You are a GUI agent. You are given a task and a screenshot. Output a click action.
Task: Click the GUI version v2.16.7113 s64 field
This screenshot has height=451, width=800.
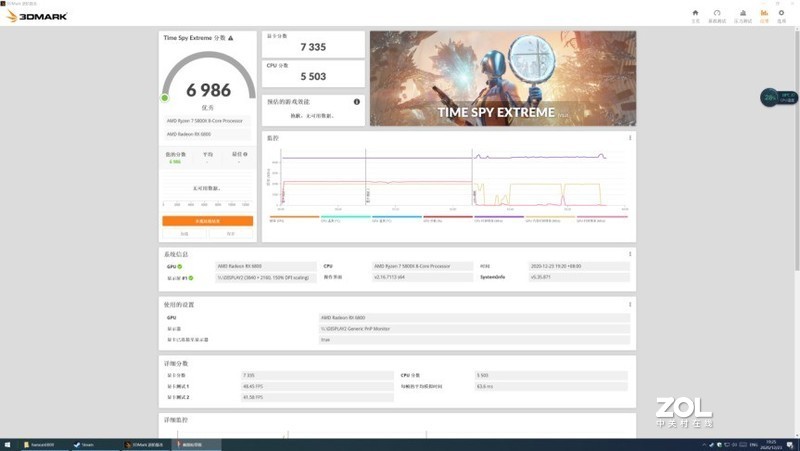(x=422, y=277)
